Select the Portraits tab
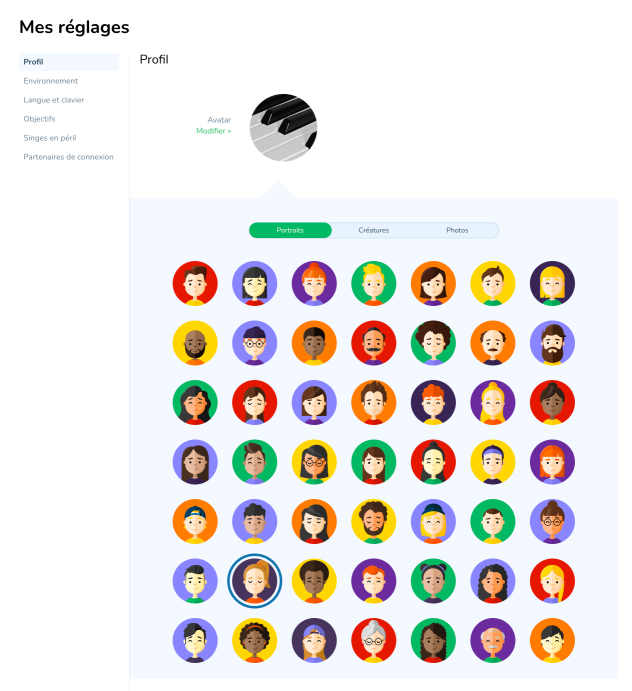Screen dimensions: 632x691 coord(290,230)
